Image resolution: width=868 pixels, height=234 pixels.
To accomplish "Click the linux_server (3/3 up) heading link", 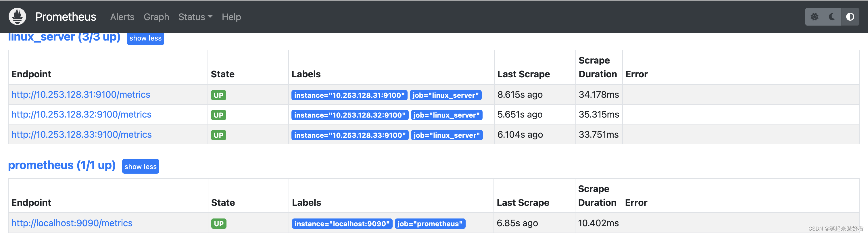I will coord(64,37).
